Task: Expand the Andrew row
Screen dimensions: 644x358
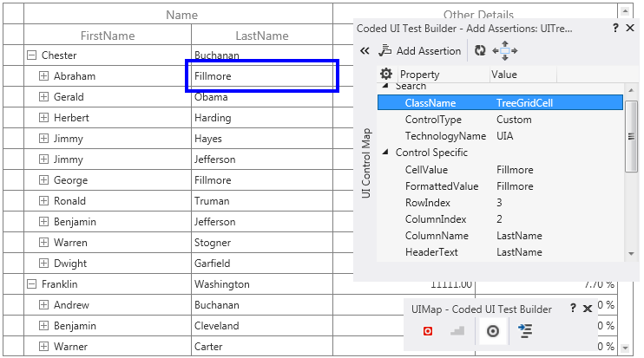Action: [43, 304]
